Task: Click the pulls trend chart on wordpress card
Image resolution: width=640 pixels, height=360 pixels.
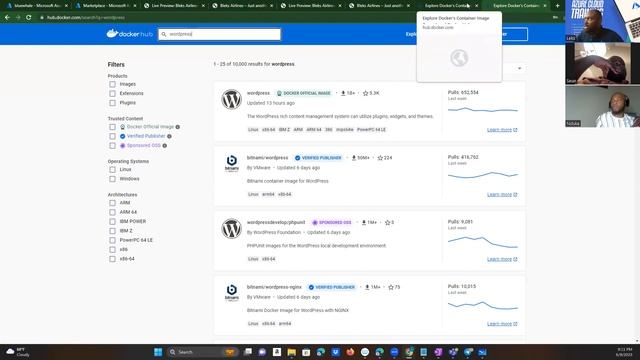Action: [x=482, y=110]
